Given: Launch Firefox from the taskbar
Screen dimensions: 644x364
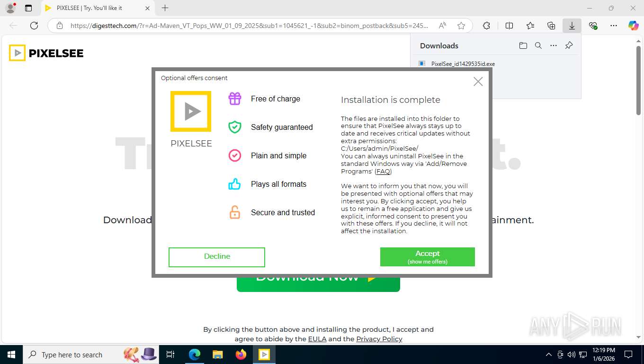Looking at the screenshot, I should (241, 355).
